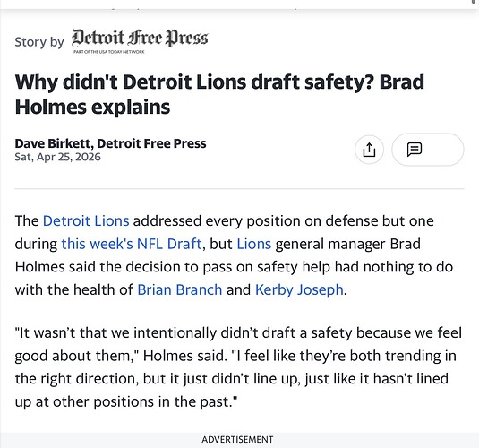Screen dimensions: 479x448
Task: Click the scrollbar at the top right corner
Action: pos(475,2)
